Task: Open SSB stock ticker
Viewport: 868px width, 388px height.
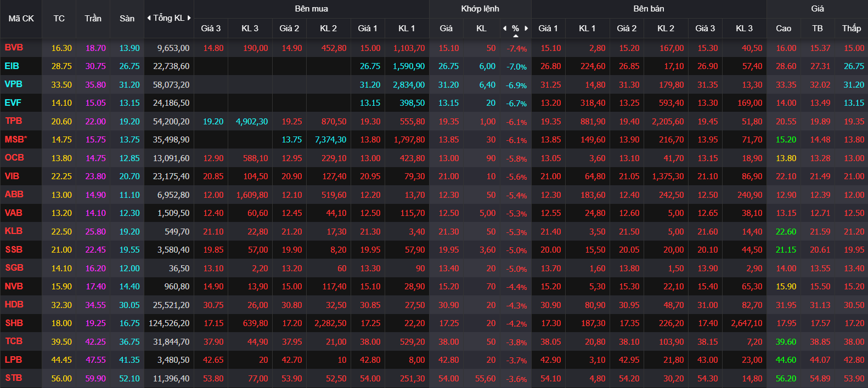Action: click(x=14, y=249)
